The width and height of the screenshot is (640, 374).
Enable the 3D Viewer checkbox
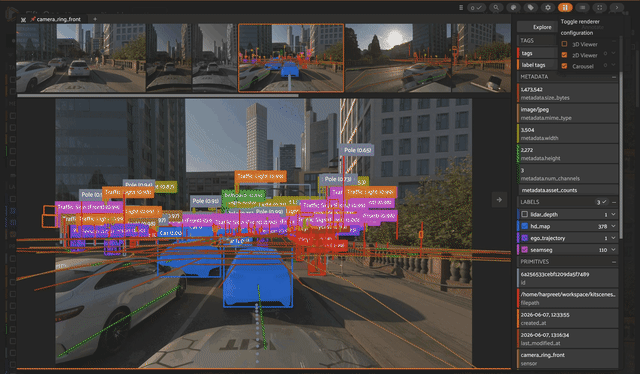[x=564, y=44]
